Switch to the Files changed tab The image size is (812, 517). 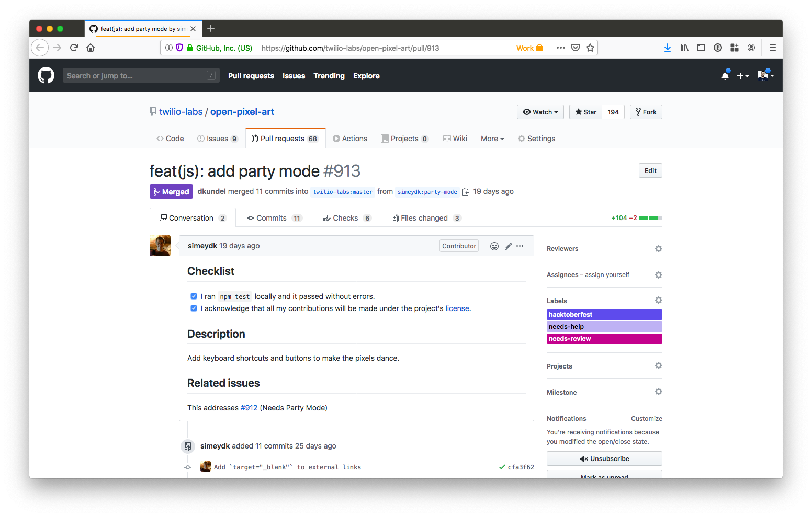(x=426, y=218)
